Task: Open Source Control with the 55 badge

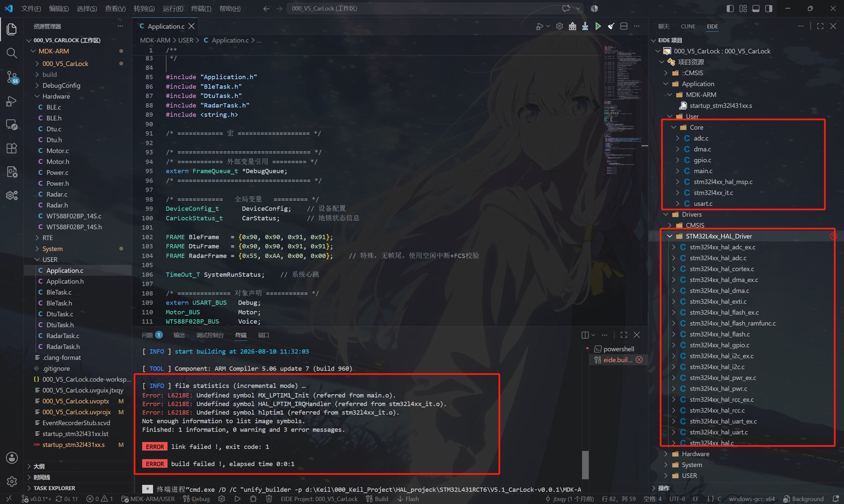Action: click(12, 77)
